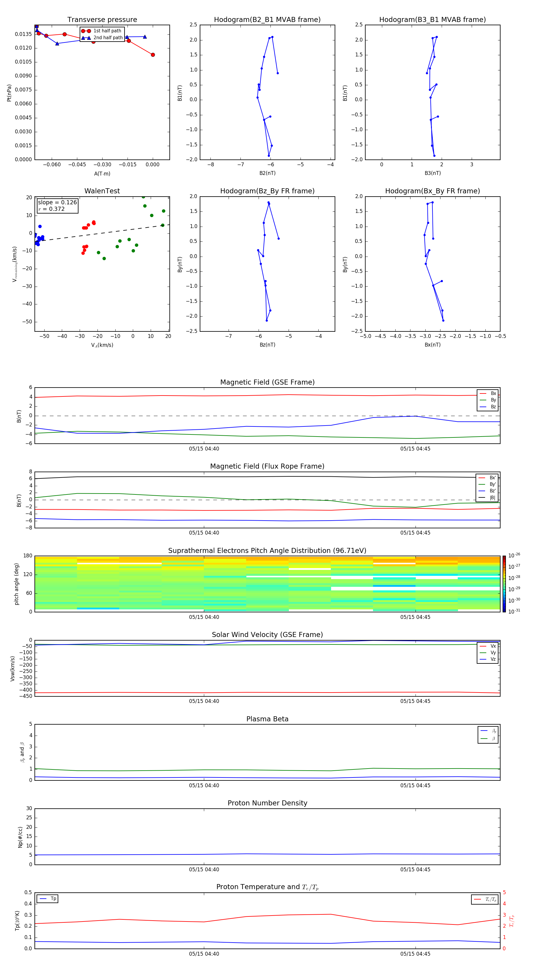Click the 'Vx' legend entry in velocity plot
The image size is (535, 980).
coord(488,646)
